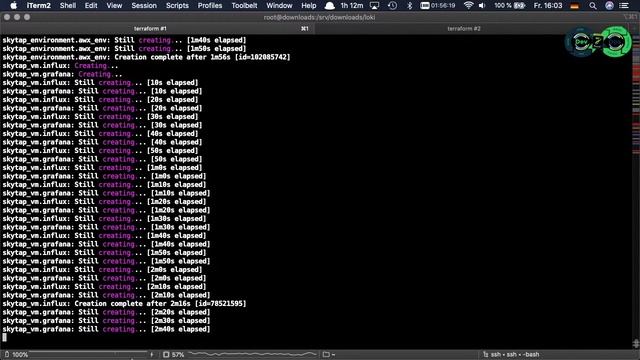Image resolution: width=640 pixels, height=360 pixels.
Task: Click the grafana '[2m30s elapsed]' line
Action: point(106,320)
